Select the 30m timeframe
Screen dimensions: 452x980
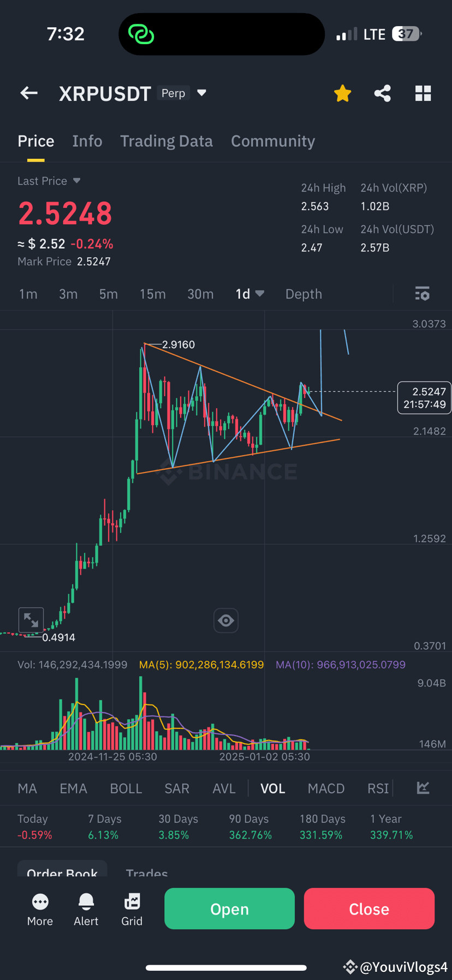tap(200, 294)
